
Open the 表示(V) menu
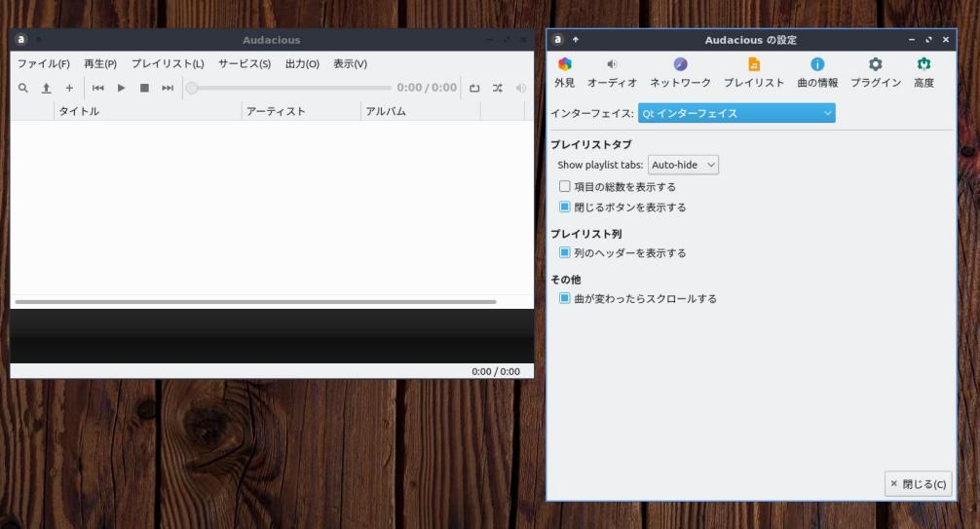pos(350,63)
